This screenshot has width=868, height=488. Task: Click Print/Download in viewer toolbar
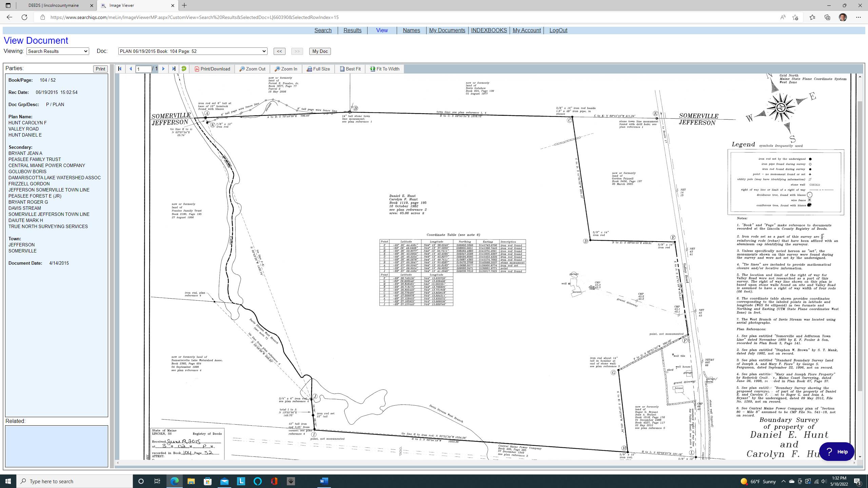212,69
